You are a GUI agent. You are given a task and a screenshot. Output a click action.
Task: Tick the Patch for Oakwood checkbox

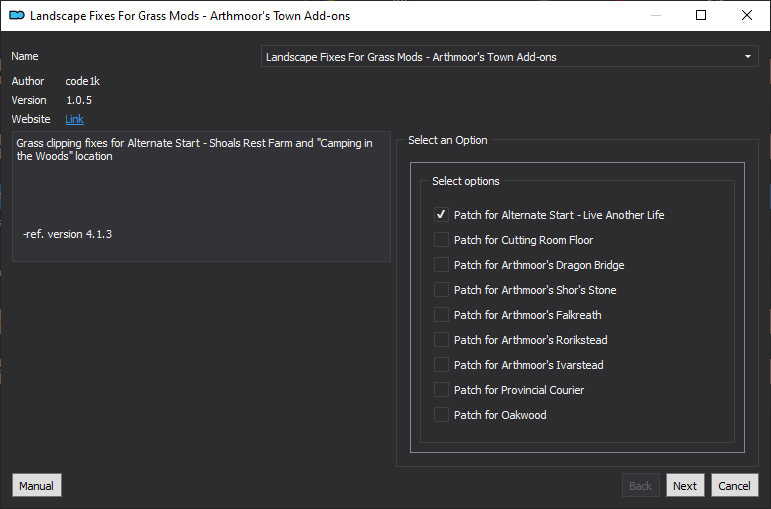point(441,415)
